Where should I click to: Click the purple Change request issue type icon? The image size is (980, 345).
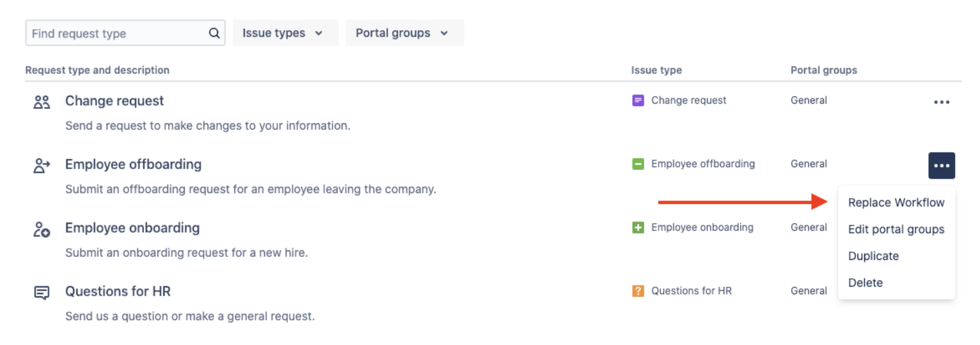pyautogui.click(x=638, y=100)
